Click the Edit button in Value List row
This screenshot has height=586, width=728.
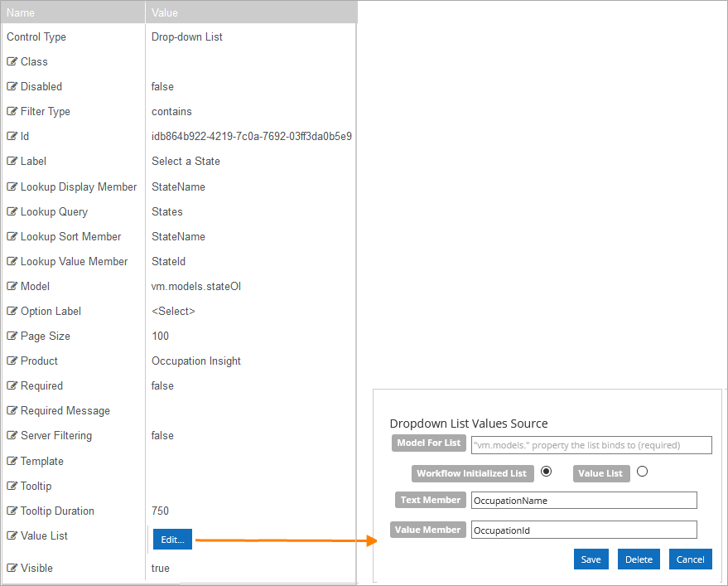[172, 539]
